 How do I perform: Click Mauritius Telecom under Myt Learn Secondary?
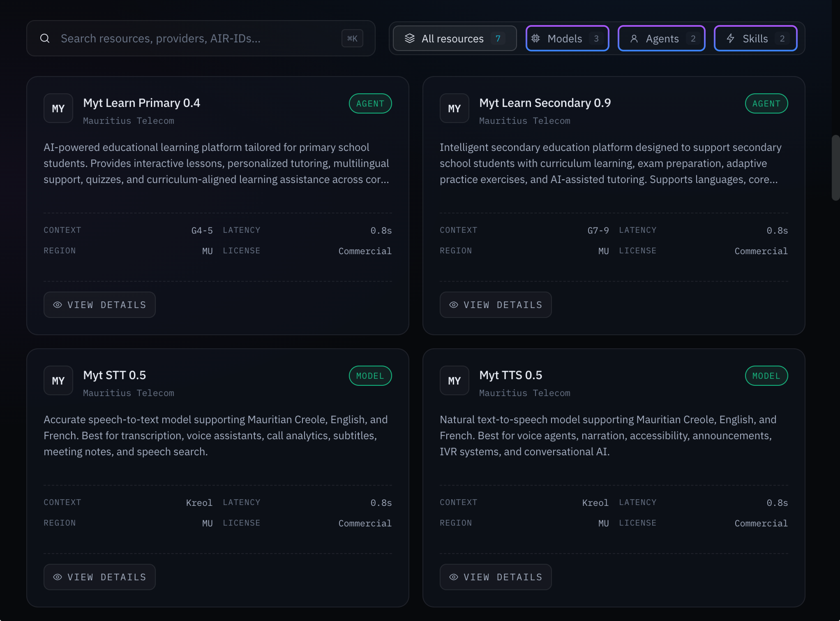coord(524,121)
